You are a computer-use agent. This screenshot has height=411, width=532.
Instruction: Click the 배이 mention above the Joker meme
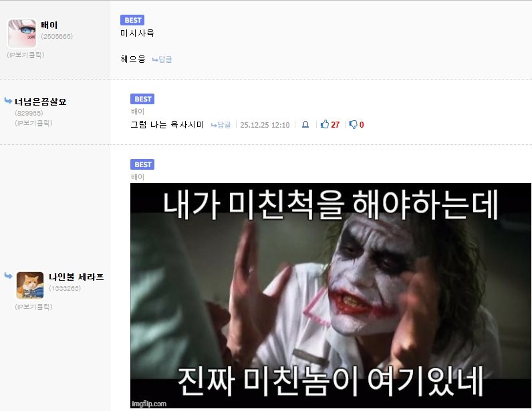click(137, 177)
